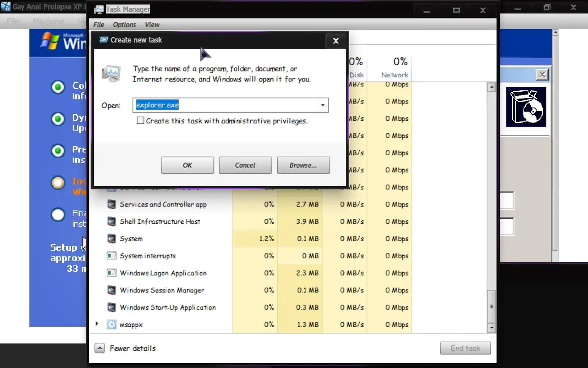Viewport: 588px width, 368px height.
Task: Click the orange Installing Windows step radio
Action: [58, 182]
